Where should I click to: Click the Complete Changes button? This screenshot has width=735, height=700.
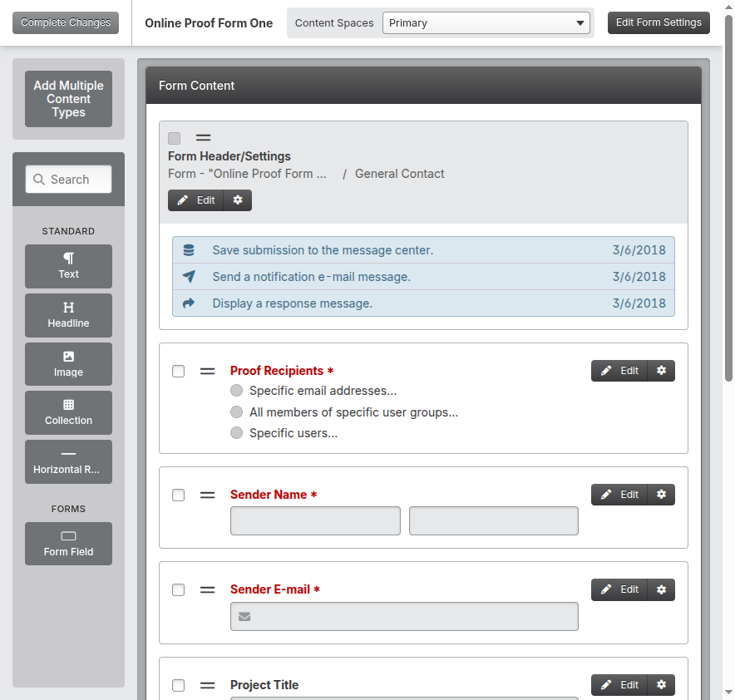pos(66,22)
